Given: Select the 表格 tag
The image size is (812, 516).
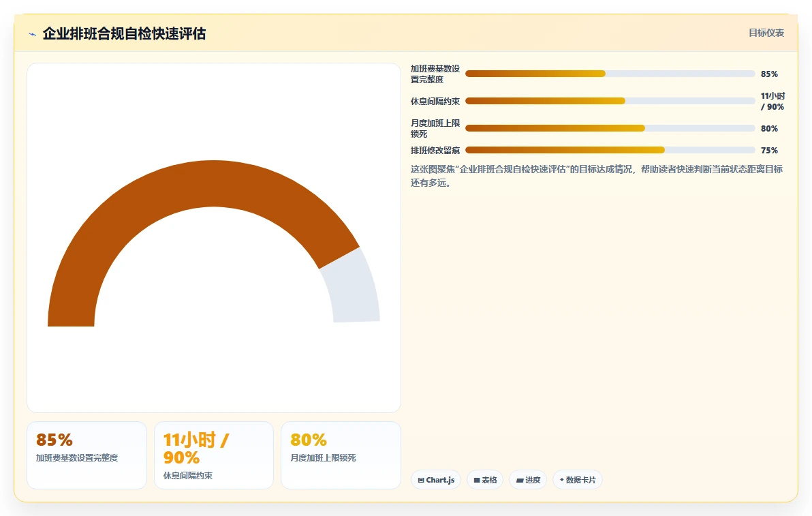Looking at the screenshot, I should (485, 480).
